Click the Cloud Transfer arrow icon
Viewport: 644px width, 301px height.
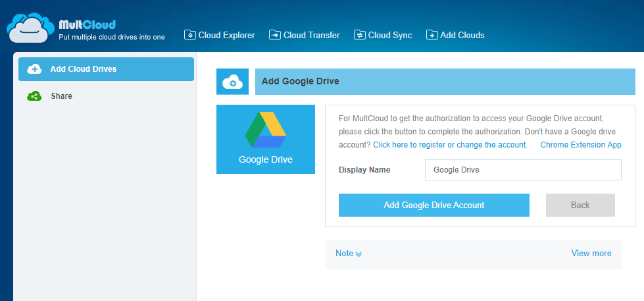(275, 35)
